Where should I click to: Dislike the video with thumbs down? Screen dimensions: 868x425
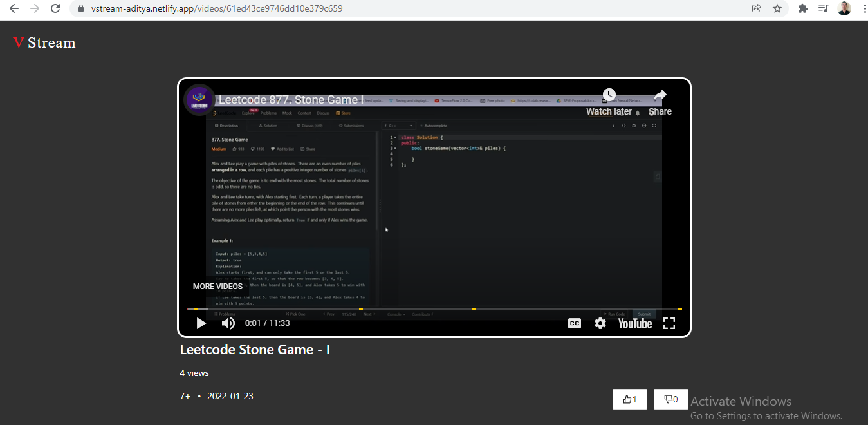[671, 399]
